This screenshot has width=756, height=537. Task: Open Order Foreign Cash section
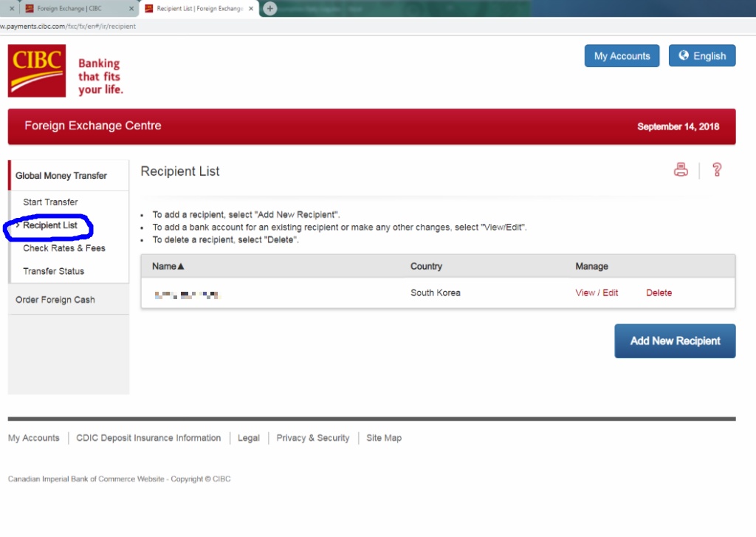[x=55, y=300]
